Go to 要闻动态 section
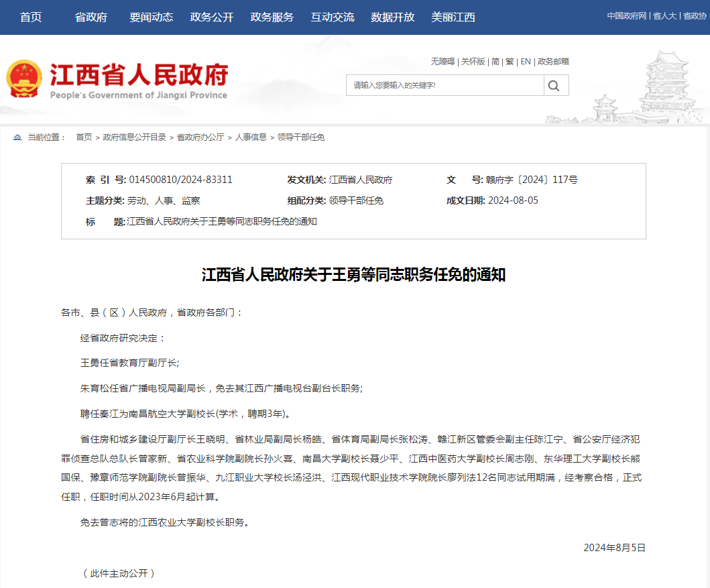Image resolution: width=710 pixels, height=588 pixels. [151, 17]
